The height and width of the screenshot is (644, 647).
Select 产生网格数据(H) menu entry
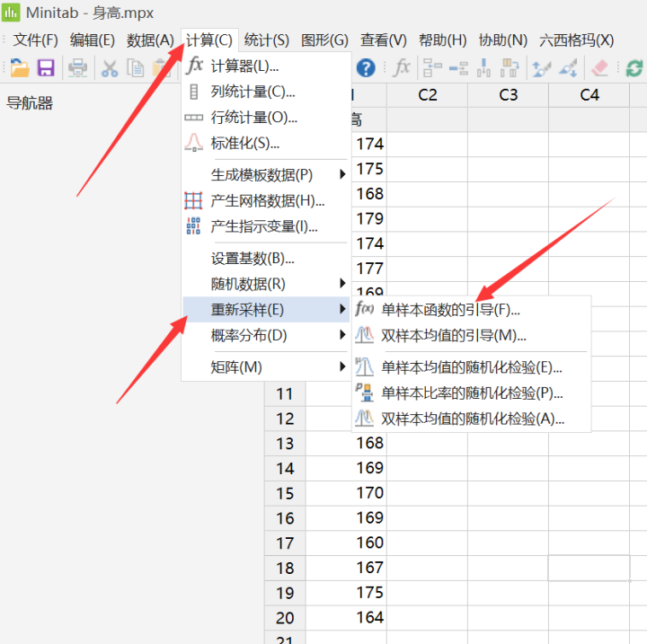coord(266,201)
